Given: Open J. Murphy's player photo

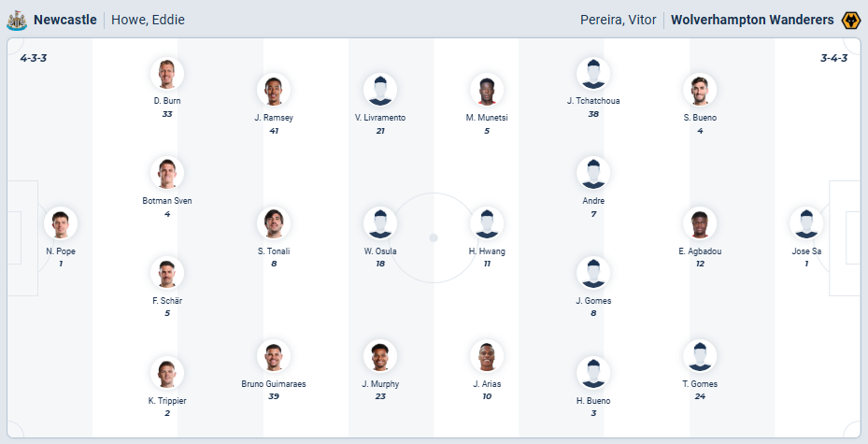Looking at the screenshot, I should pos(380,356).
